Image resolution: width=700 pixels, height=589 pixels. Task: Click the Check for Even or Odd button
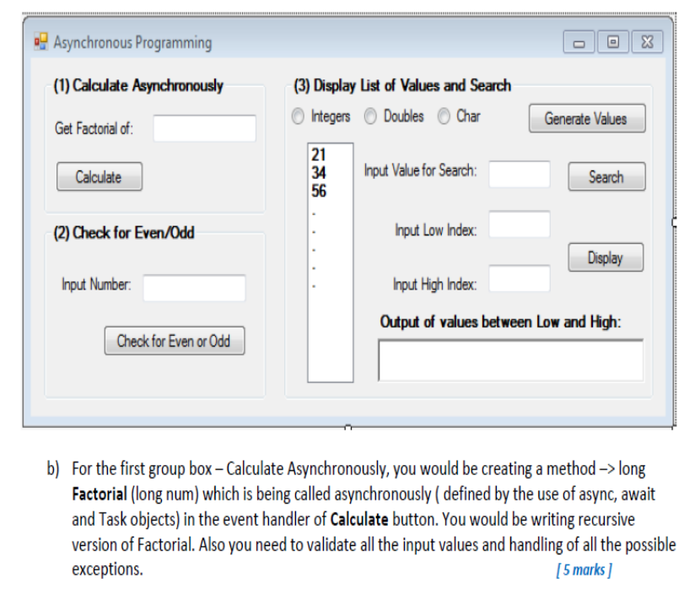(174, 341)
